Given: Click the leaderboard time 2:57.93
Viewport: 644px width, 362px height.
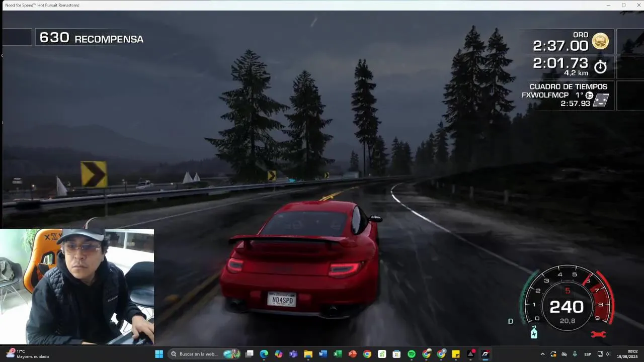Looking at the screenshot, I should [575, 103].
